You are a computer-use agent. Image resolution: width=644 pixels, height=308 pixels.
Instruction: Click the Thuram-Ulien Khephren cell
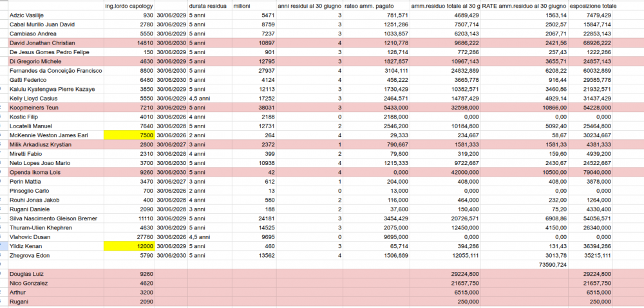click(x=56, y=228)
